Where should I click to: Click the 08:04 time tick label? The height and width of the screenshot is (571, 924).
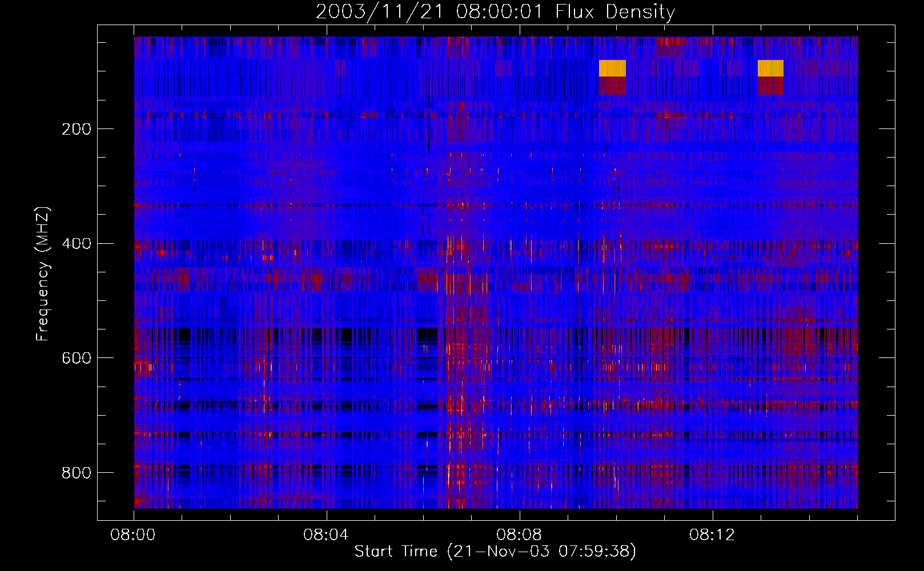coord(326,535)
